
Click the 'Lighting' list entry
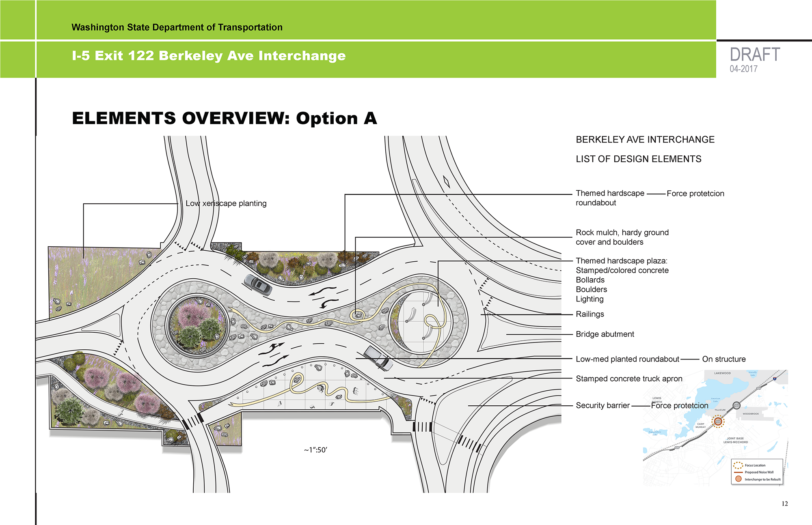pos(590,299)
